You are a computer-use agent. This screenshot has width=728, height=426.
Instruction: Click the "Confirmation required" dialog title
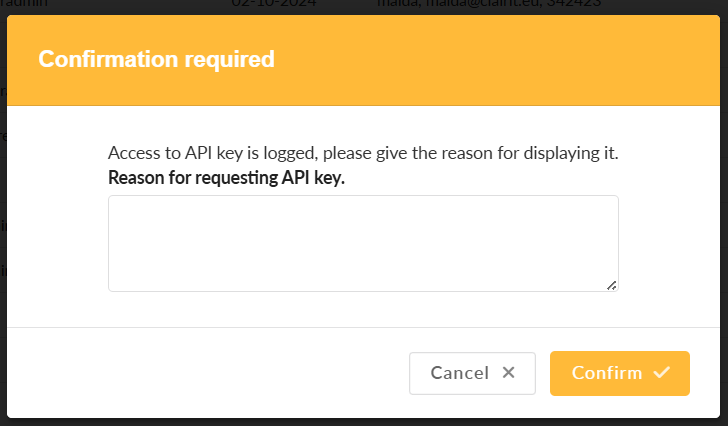(156, 59)
